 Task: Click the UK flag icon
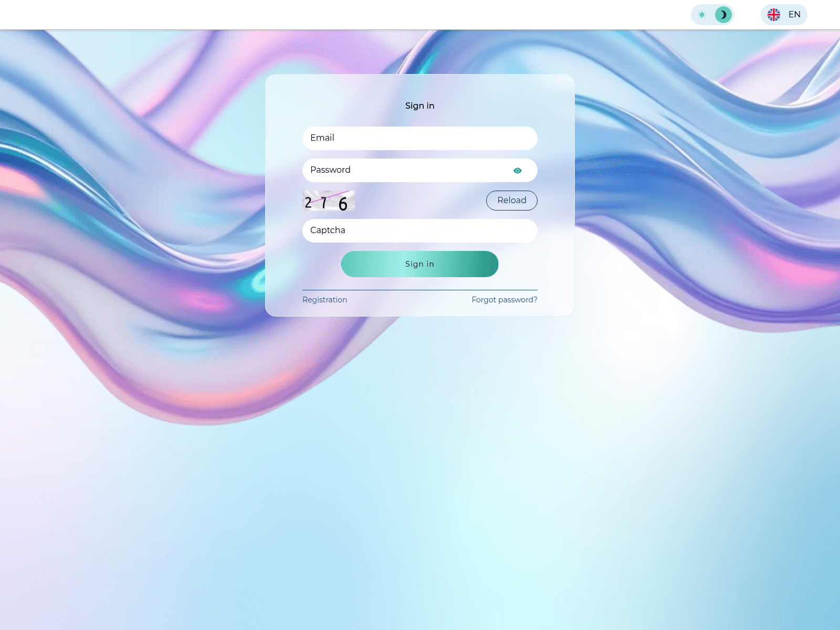point(773,15)
